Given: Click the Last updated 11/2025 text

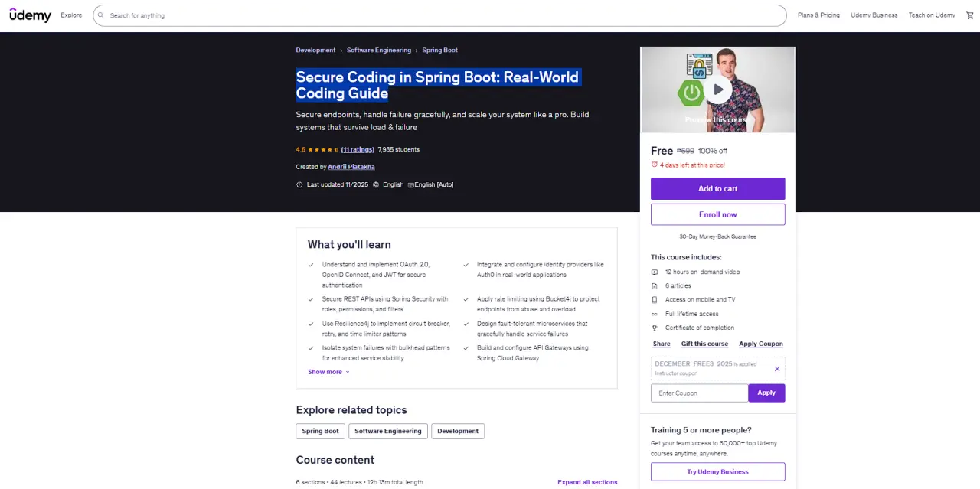Looking at the screenshot, I should (x=338, y=184).
